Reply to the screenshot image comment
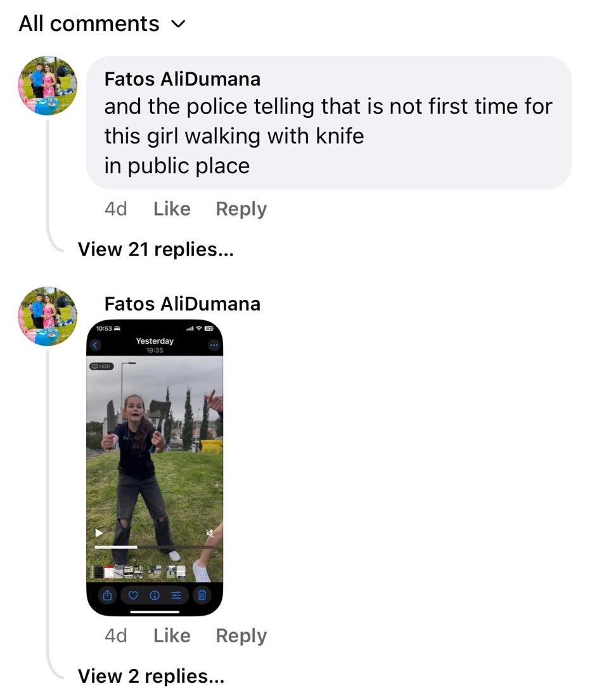 pyautogui.click(x=241, y=635)
